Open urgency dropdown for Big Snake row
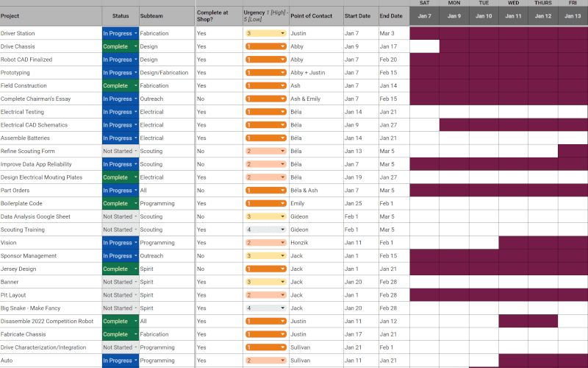This screenshot has width=588, height=368. (266, 308)
